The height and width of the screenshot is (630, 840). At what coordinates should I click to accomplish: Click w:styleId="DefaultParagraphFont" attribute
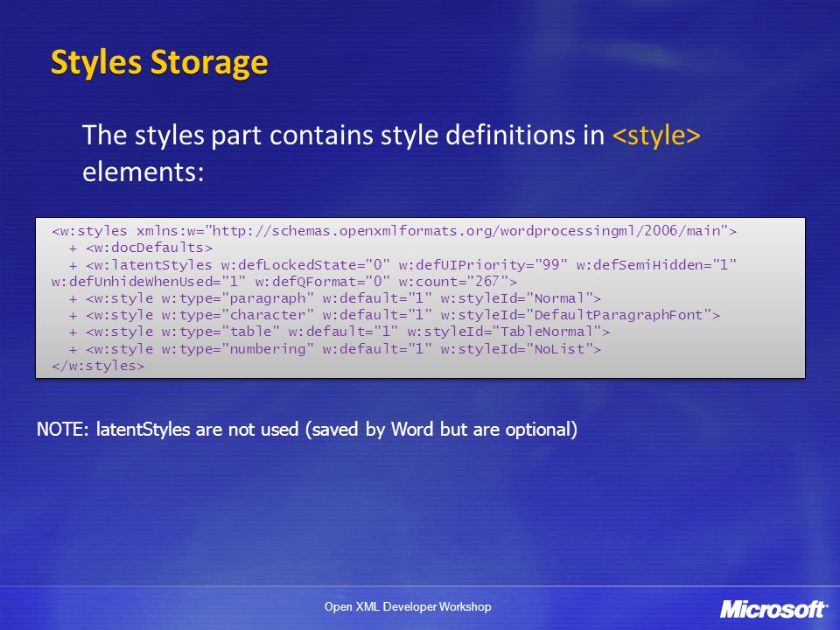[x=576, y=315]
